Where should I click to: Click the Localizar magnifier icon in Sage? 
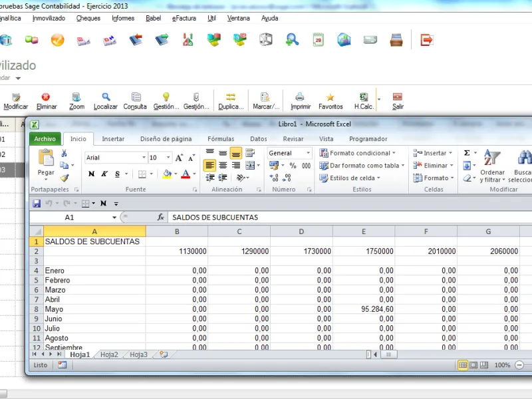[106, 101]
